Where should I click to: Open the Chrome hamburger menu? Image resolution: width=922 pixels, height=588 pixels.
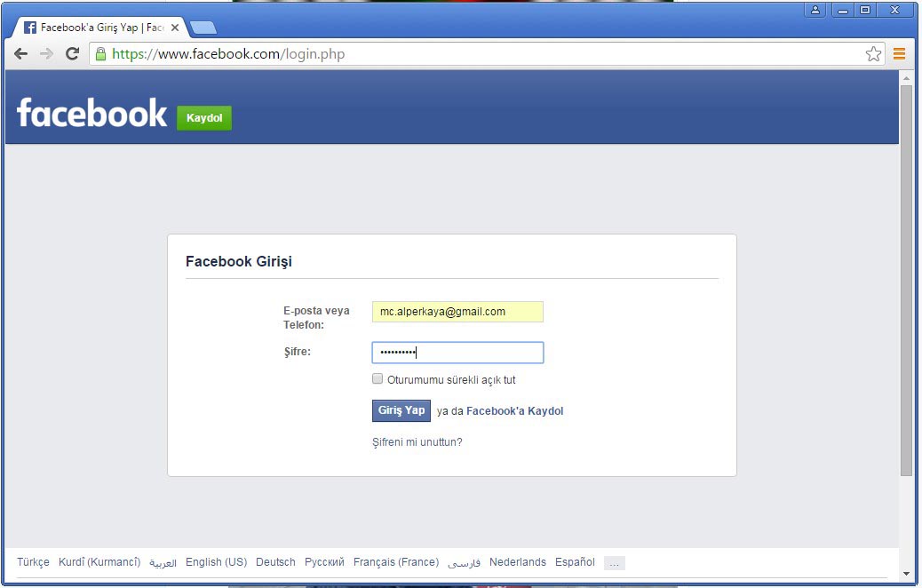click(x=899, y=54)
